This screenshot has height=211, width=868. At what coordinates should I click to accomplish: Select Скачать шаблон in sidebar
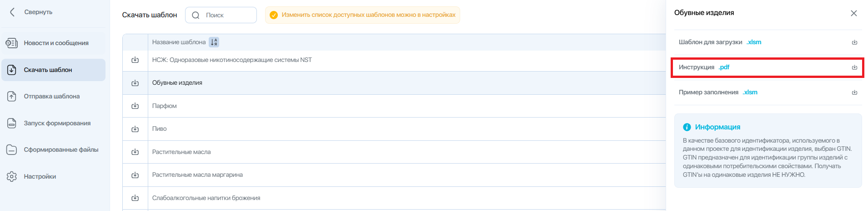click(x=53, y=70)
